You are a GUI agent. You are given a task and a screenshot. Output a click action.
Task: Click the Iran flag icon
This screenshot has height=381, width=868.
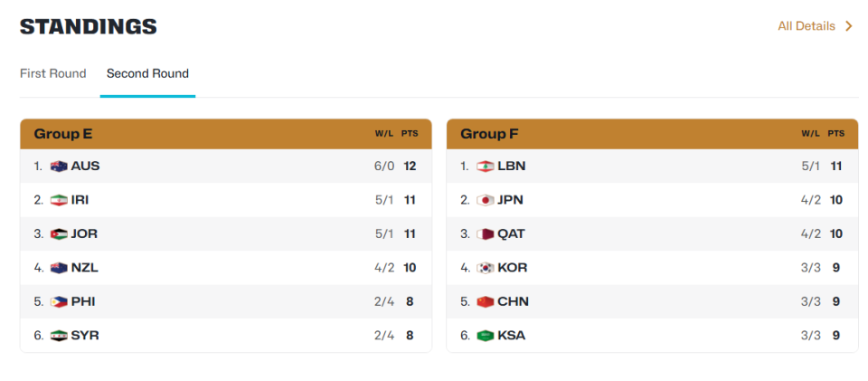coord(59,200)
